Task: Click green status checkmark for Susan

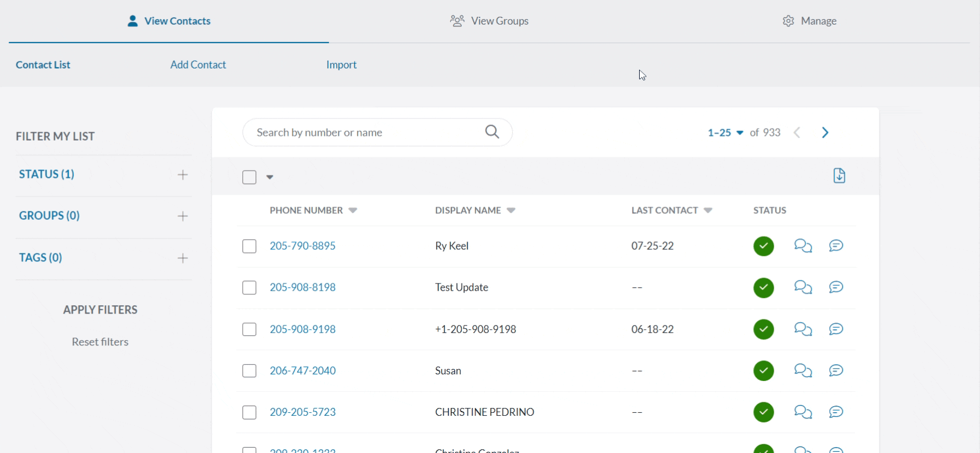Action: click(764, 371)
